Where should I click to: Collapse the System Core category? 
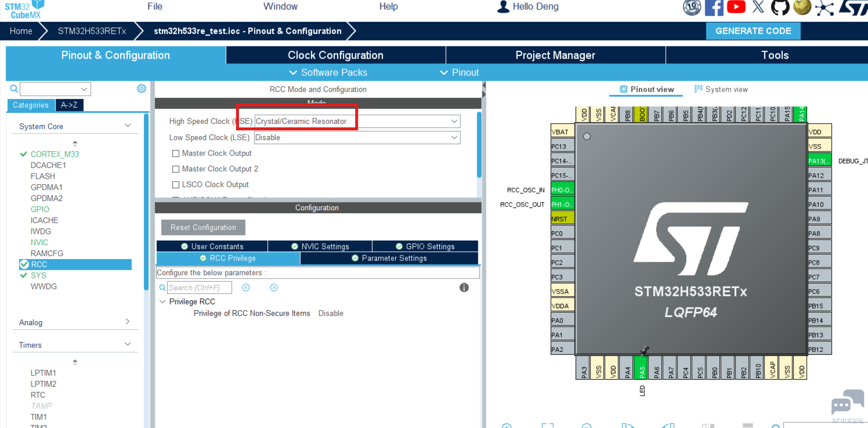128,126
